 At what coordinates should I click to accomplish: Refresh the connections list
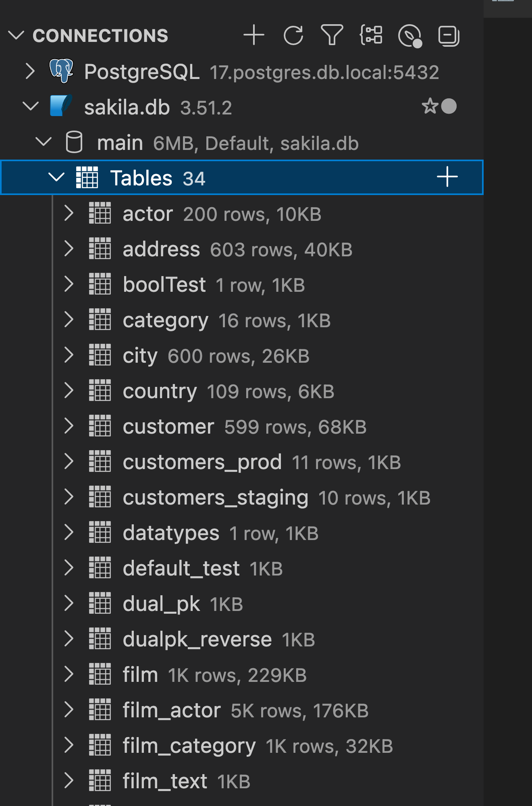pos(293,35)
